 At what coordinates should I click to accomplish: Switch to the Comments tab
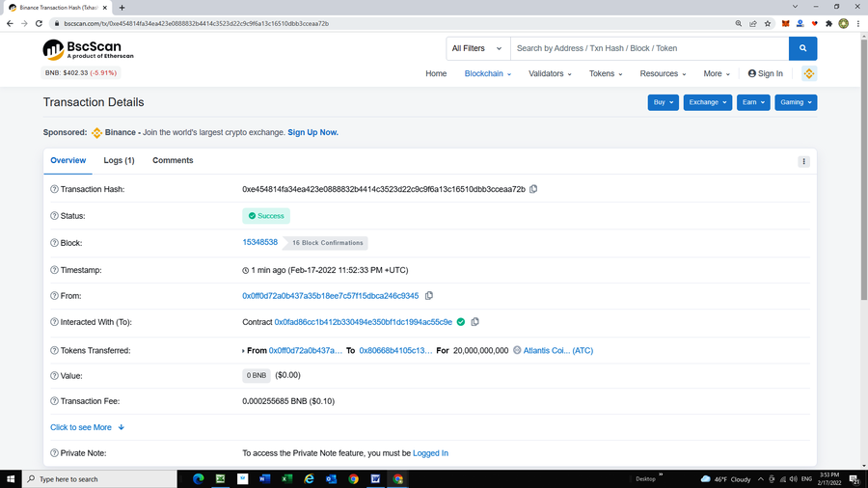[173, 160]
